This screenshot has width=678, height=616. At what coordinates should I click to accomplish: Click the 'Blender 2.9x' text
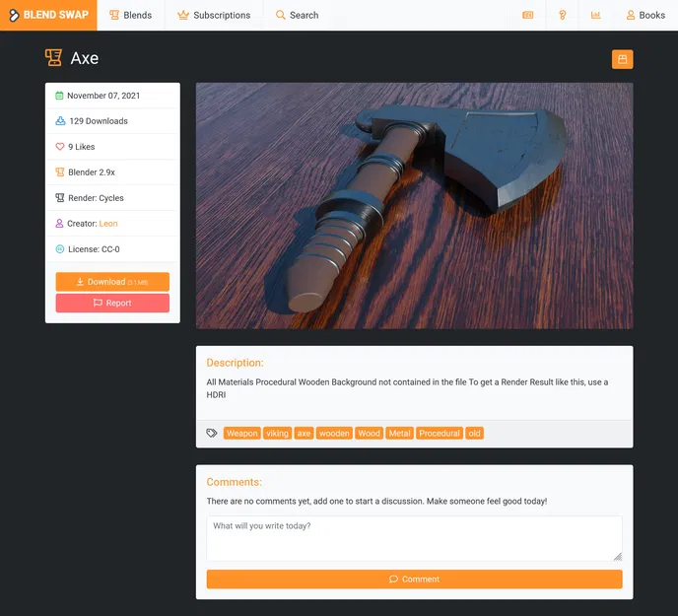point(92,172)
